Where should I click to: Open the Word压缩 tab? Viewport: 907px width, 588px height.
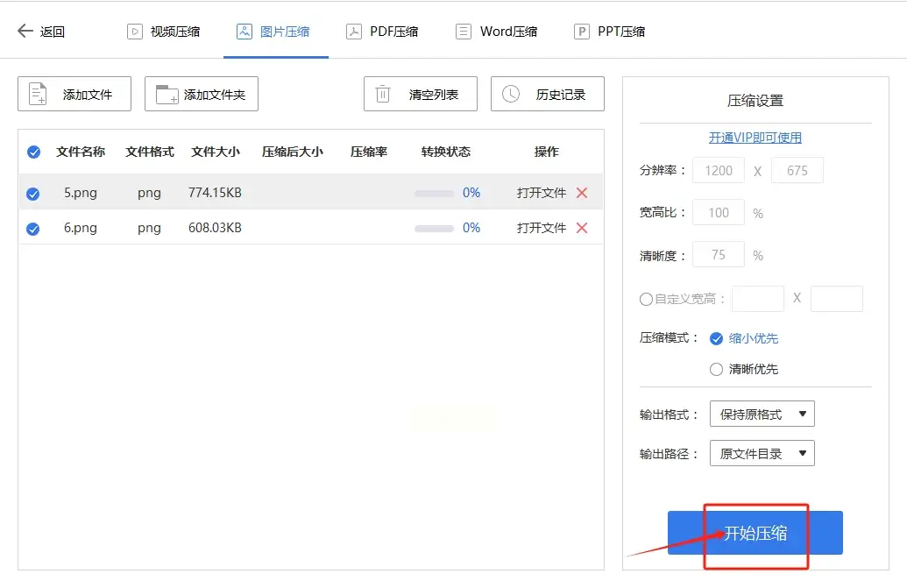pyautogui.click(x=496, y=32)
